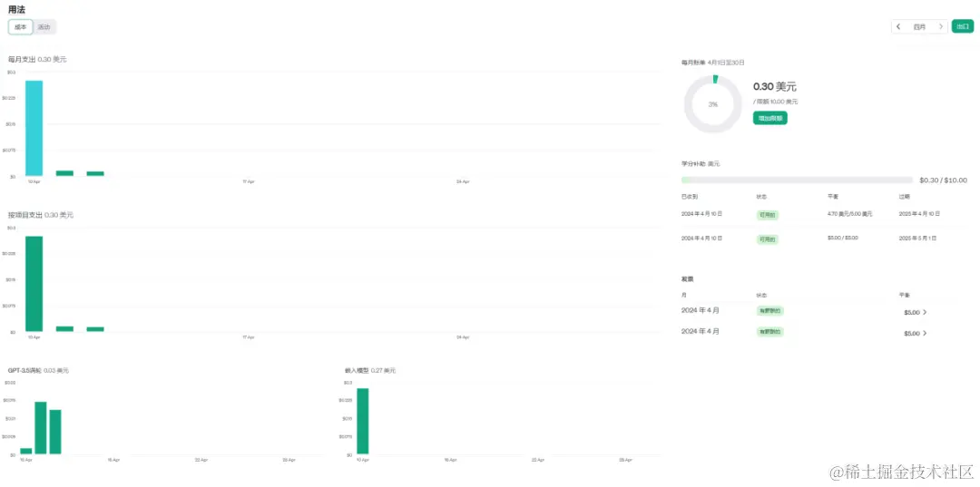Click the $5.00 / $5.00 balance cell

pyautogui.click(x=842, y=238)
